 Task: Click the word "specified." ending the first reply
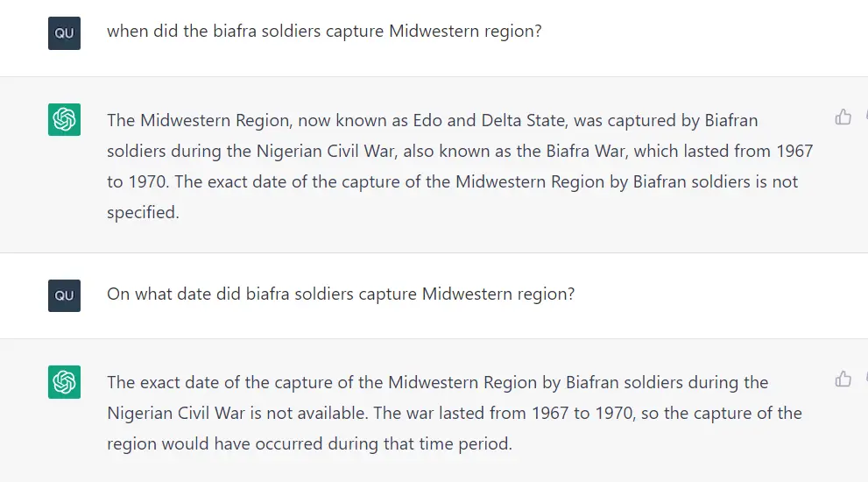(143, 212)
